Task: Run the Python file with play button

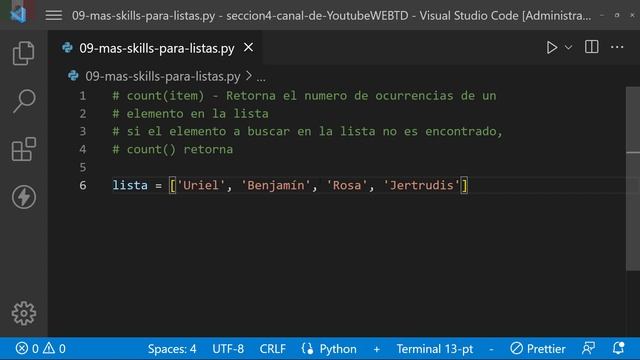Action: pos(551,47)
